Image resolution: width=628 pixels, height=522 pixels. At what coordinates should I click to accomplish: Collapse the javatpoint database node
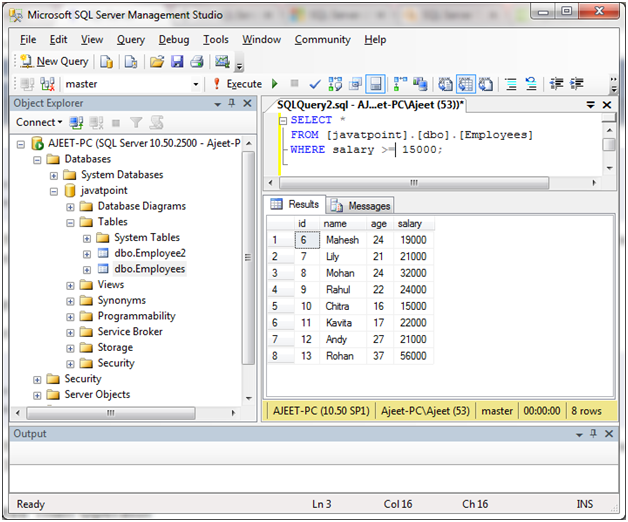(54, 191)
